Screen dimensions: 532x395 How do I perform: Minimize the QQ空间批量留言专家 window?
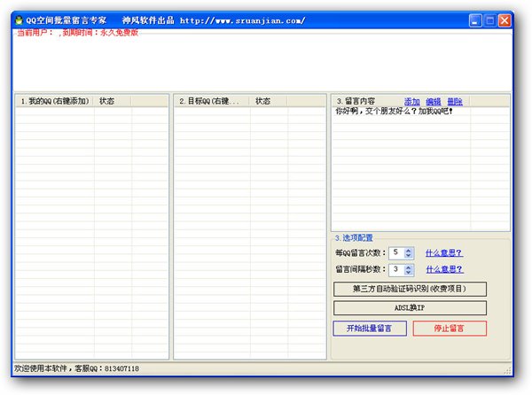pos(475,20)
